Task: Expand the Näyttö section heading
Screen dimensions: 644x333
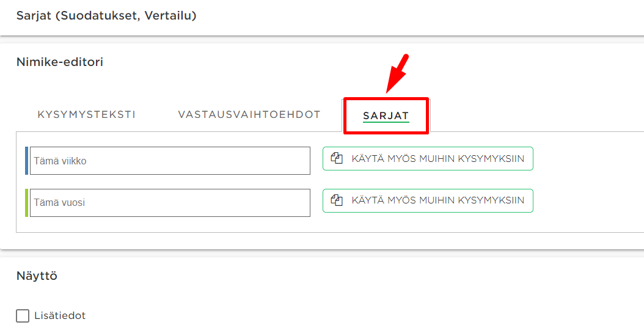Action: [x=37, y=276]
